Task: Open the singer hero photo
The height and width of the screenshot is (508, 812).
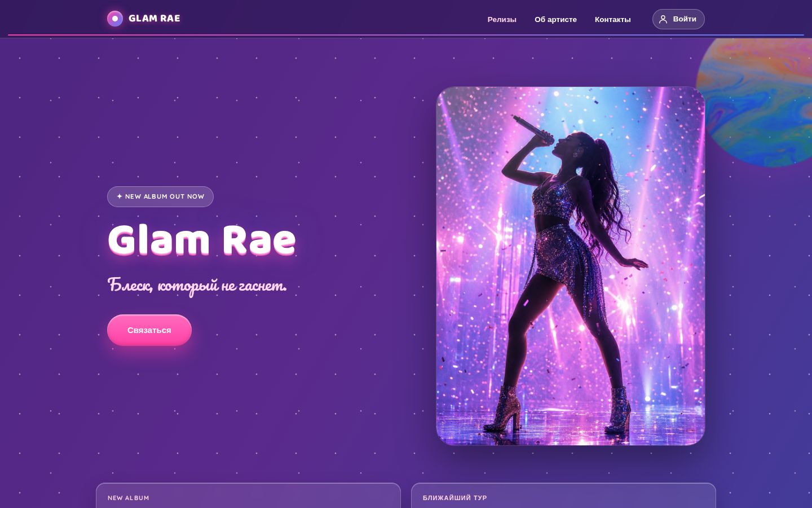Action: pyautogui.click(x=570, y=266)
